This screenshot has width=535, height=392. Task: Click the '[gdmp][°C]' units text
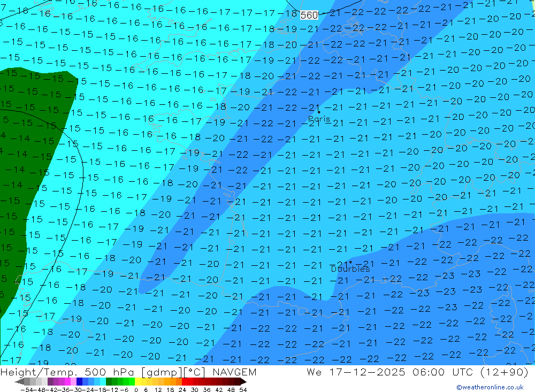click(x=173, y=372)
